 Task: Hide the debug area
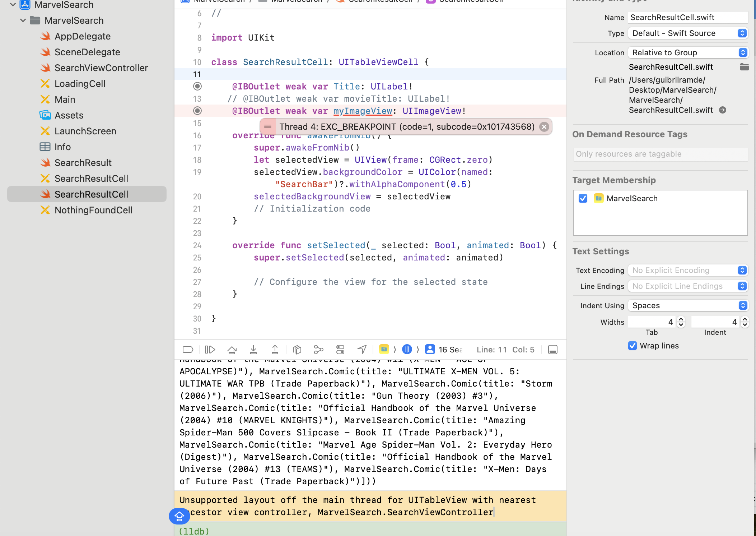552,349
